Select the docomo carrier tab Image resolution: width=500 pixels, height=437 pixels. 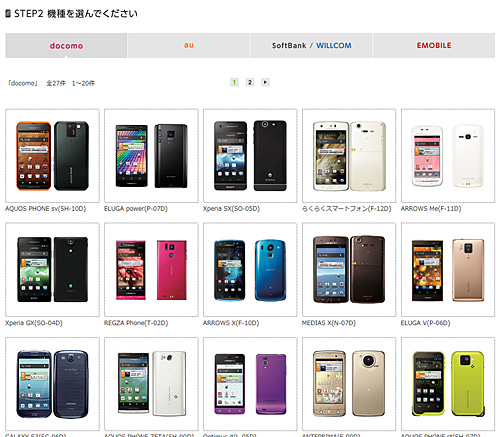tap(66, 45)
